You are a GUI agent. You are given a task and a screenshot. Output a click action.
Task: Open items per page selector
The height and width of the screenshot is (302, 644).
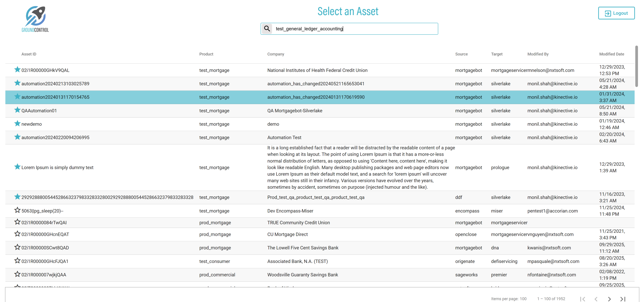pyautogui.click(x=523, y=299)
